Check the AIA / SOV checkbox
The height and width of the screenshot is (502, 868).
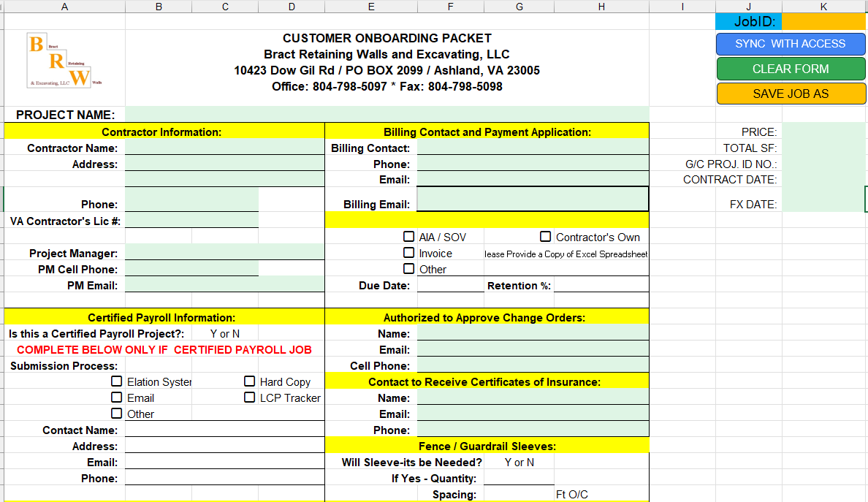tap(408, 237)
